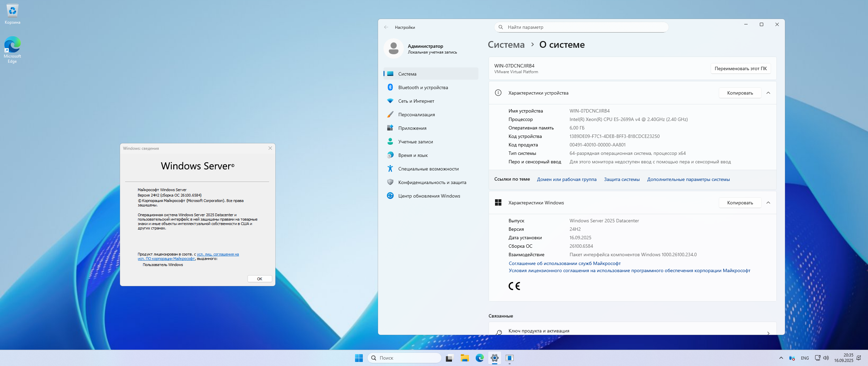Click the Settings gear taskbar icon
Viewport: 868px width, 366px height.
click(x=495, y=358)
